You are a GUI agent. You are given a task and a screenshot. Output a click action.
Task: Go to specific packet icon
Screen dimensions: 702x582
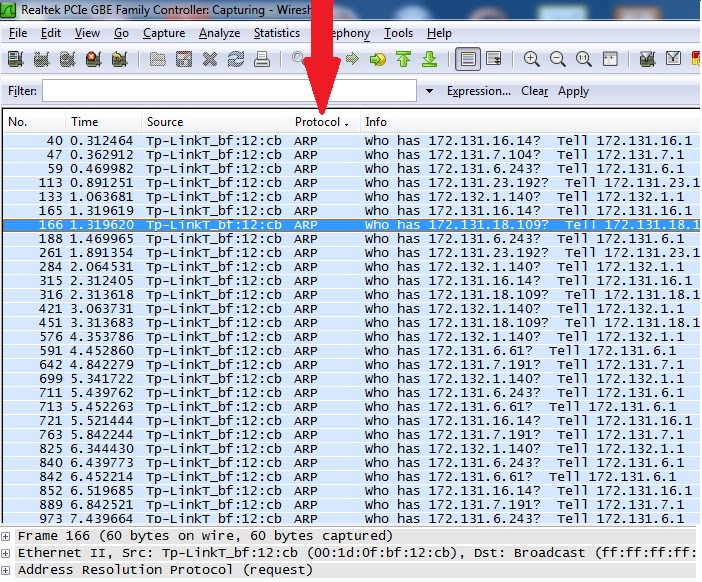(377, 59)
